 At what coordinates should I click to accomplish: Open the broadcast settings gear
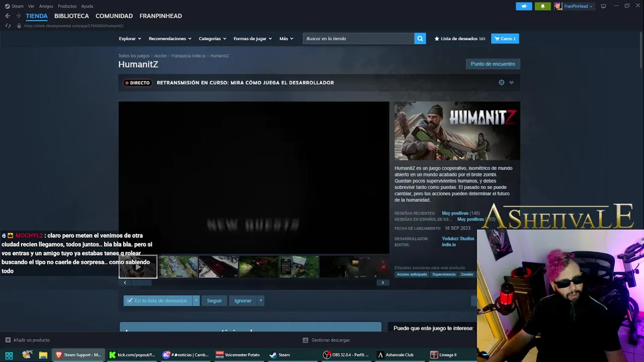[501, 82]
